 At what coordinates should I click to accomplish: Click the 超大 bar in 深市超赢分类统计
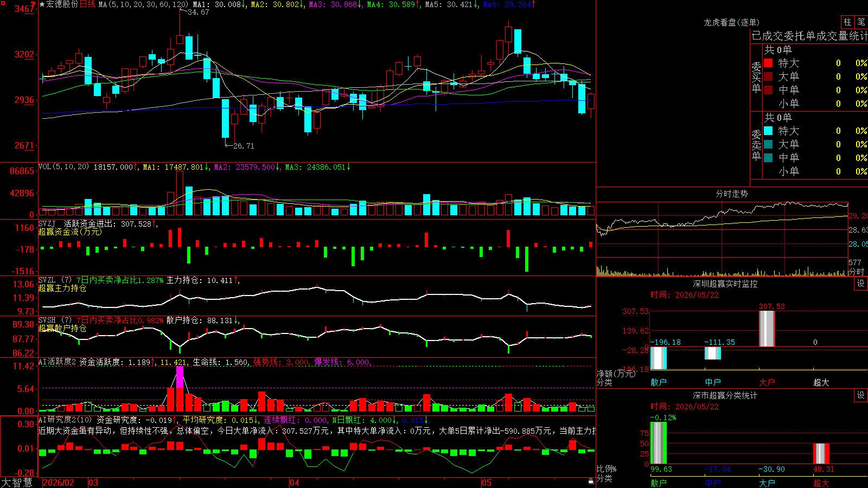pyautogui.click(x=821, y=453)
